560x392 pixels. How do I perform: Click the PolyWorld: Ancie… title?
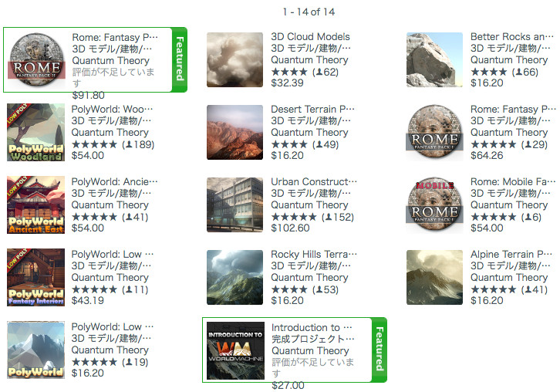tap(114, 182)
